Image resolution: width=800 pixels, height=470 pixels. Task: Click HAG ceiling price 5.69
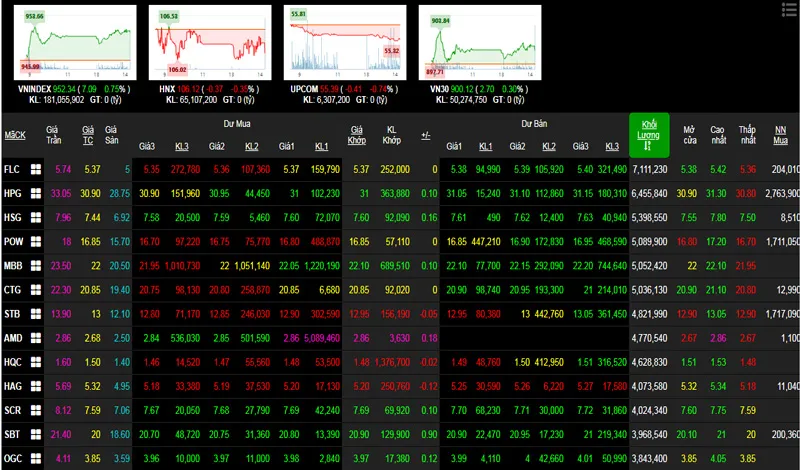(63, 386)
